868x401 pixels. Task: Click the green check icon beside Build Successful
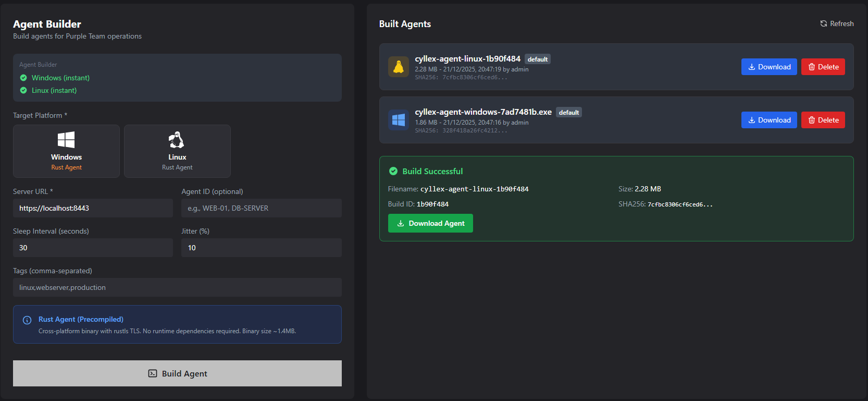point(393,171)
